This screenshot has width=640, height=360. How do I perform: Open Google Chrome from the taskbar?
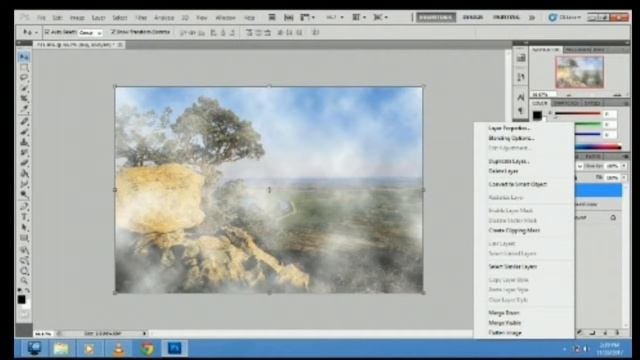[147, 349]
